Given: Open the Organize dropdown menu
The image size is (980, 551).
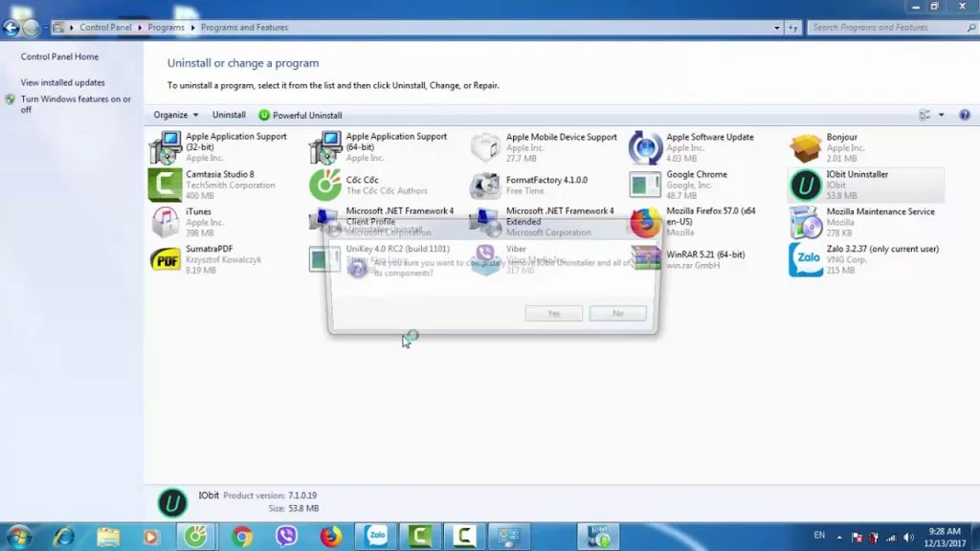Looking at the screenshot, I should [176, 115].
